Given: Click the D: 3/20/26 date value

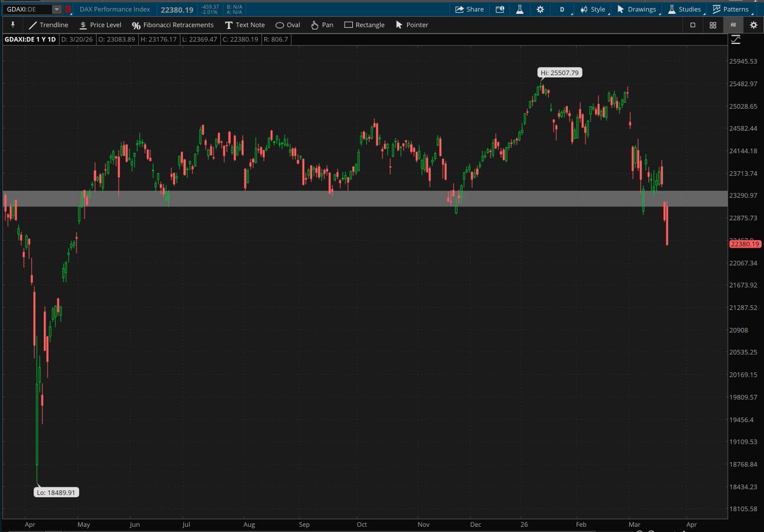Looking at the screenshot, I should click(78, 39).
